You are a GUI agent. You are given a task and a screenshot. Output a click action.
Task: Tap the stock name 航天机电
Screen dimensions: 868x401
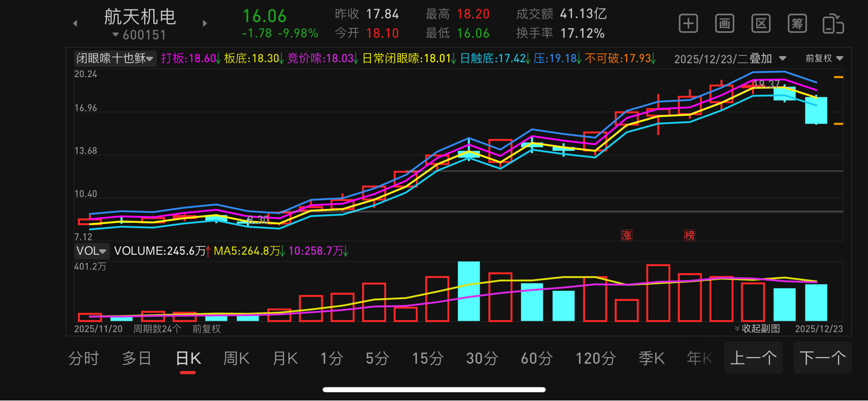tap(140, 17)
